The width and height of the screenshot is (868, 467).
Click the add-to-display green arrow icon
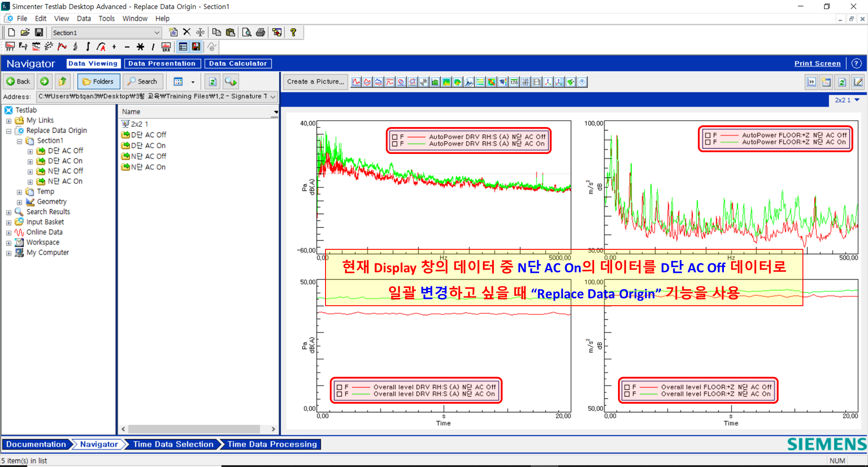[x=231, y=82]
